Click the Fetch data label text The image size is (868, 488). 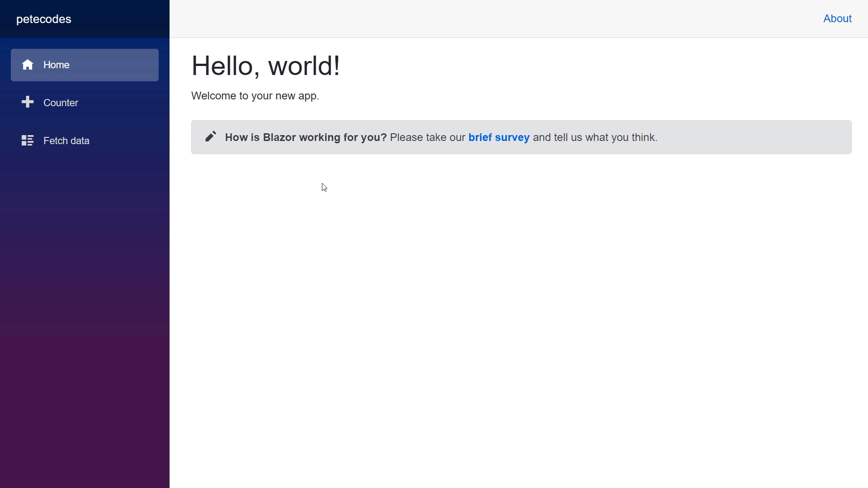pyautogui.click(x=66, y=141)
